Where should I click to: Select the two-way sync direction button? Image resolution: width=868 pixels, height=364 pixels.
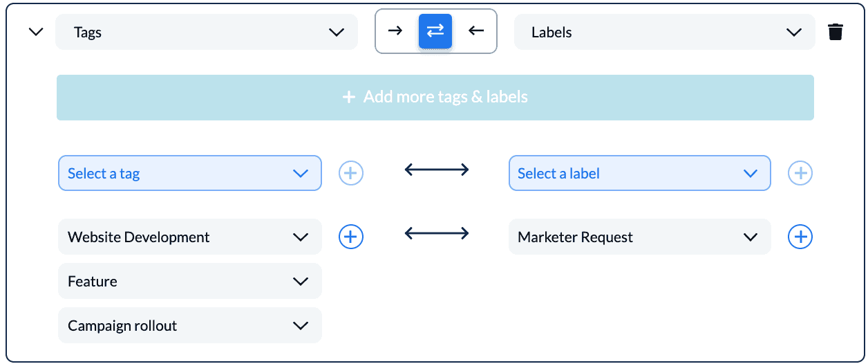[435, 31]
